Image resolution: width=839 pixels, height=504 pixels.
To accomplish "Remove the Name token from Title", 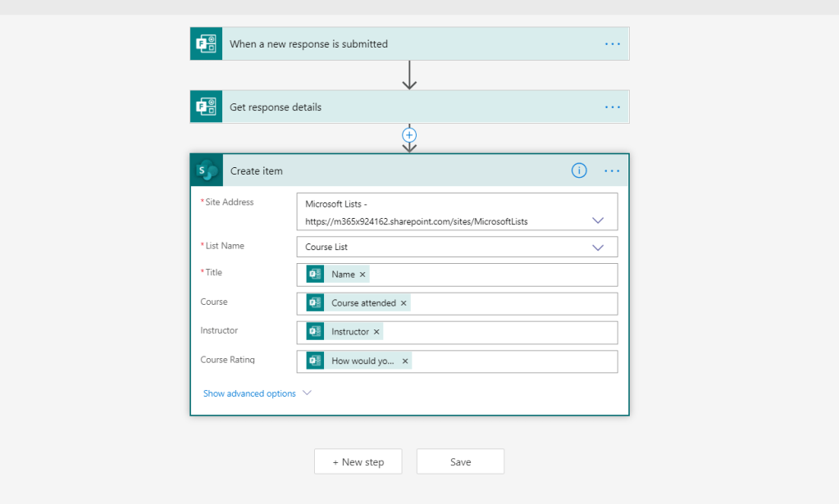I will [363, 275].
